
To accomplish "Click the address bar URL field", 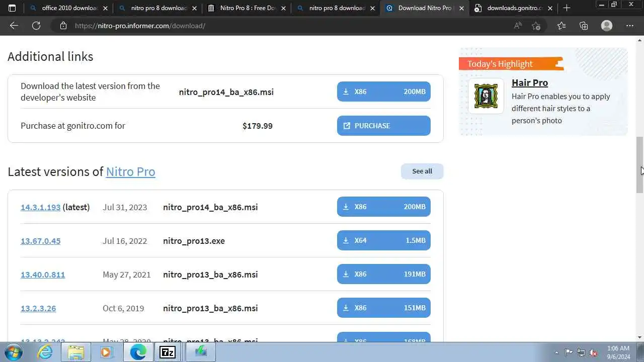I will [282, 26].
